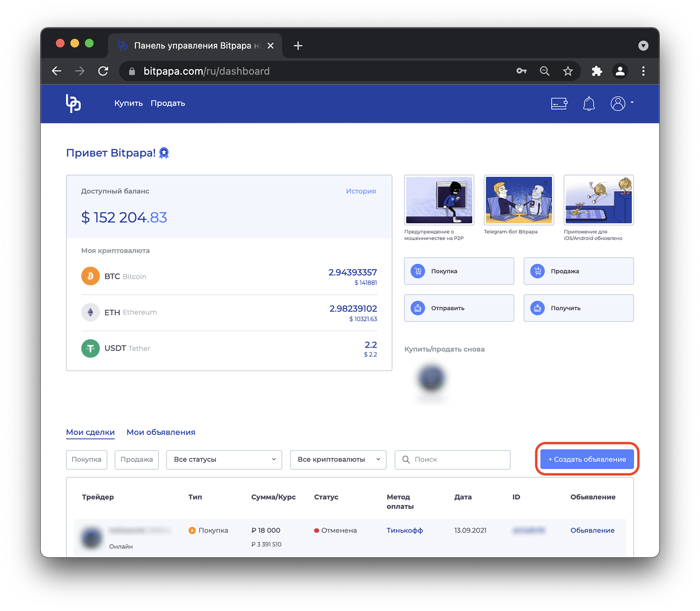This screenshot has width=700, height=611.
Task: Open the iOS/Android app update thumbnail
Action: (599, 200)
